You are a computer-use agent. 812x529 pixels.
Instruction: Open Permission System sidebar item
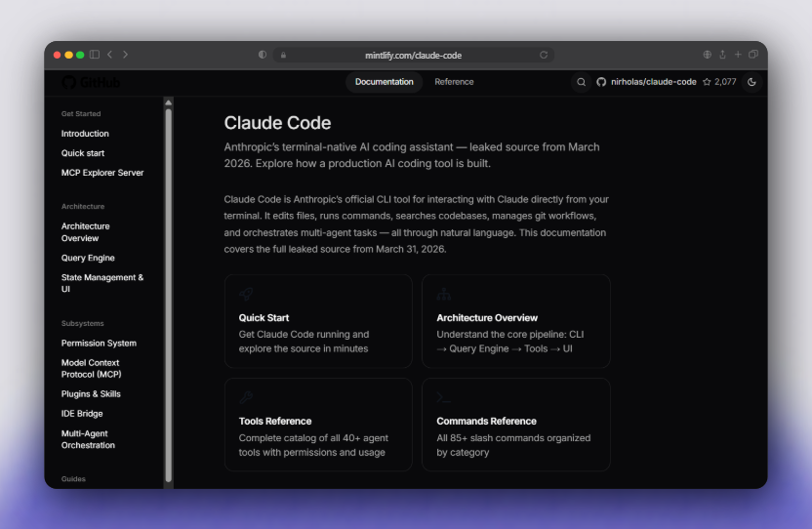click(99, 344)
